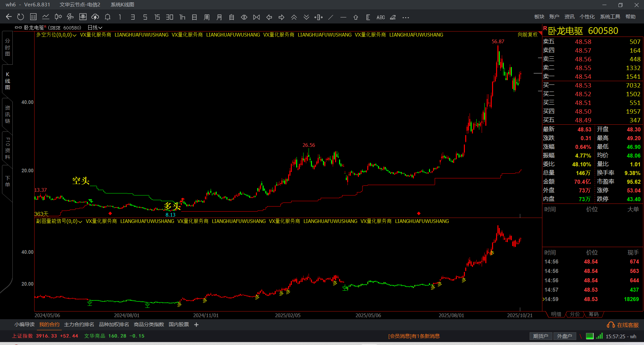
Task: Click the back arrow toolbar icon
Action: (x=9, y=17)
